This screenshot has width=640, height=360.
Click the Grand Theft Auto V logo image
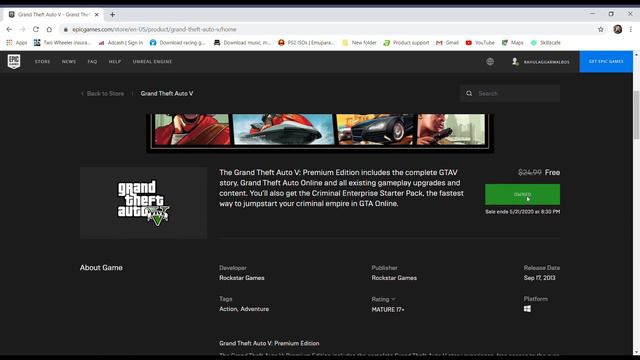point(143,203)
